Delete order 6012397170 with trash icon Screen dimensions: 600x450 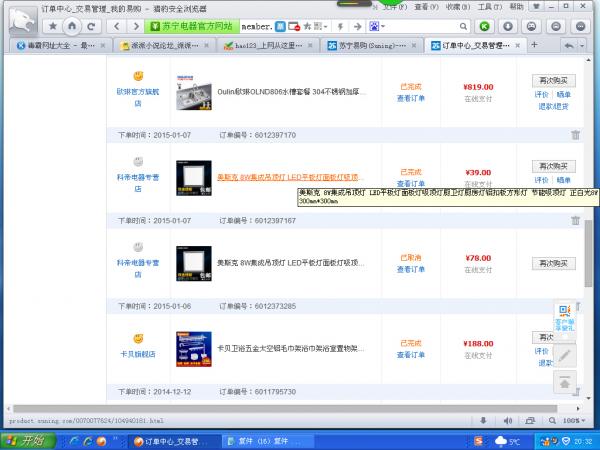click(575, 135)
